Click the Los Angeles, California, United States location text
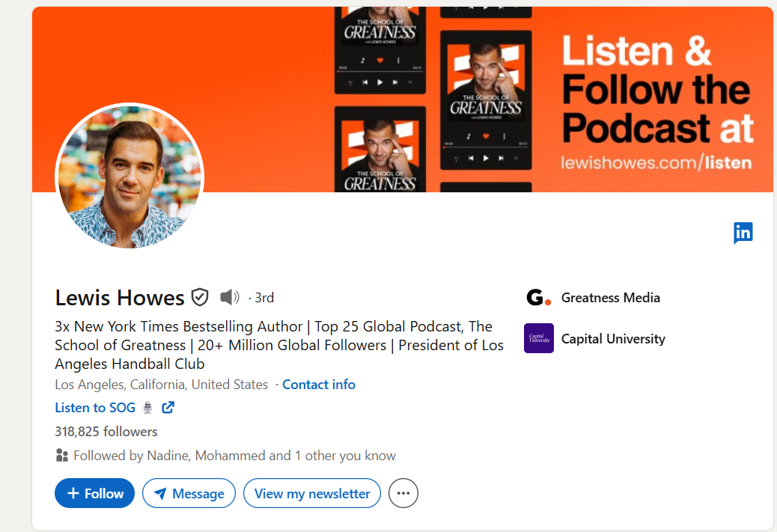Viewport: 777px width, 532px height. point(161,385)
